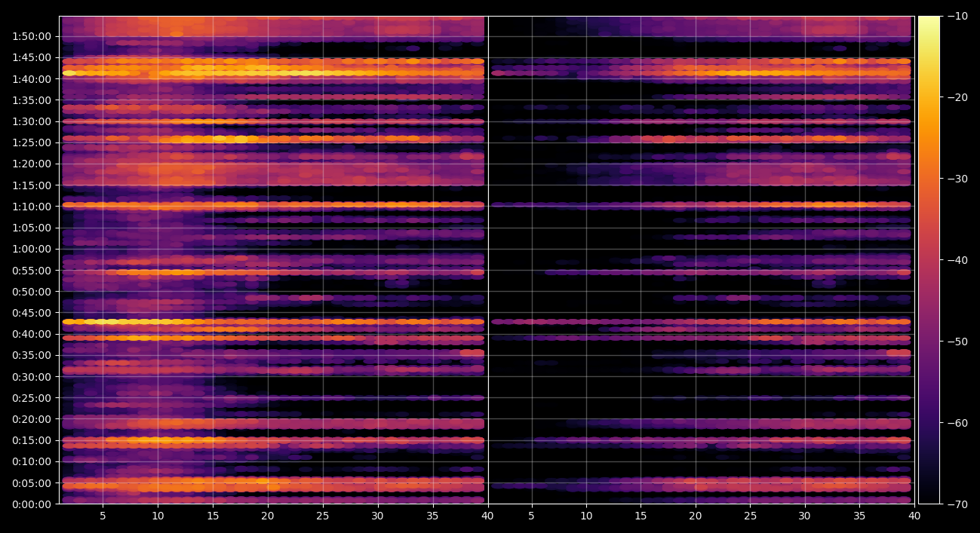The width and height of the screenshot is (980, 533).
Task: Select the 0:40:00 y-axis tick label
Action: [31, 334]
